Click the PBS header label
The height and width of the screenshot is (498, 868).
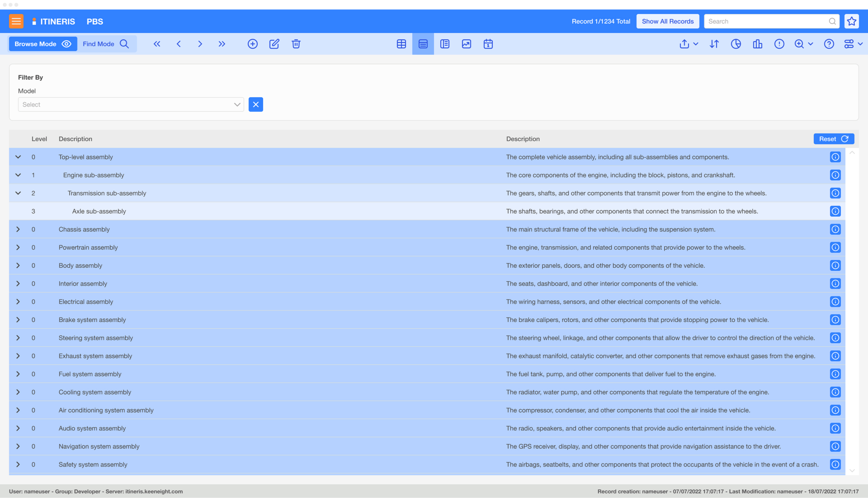click(x=95, y=21)
